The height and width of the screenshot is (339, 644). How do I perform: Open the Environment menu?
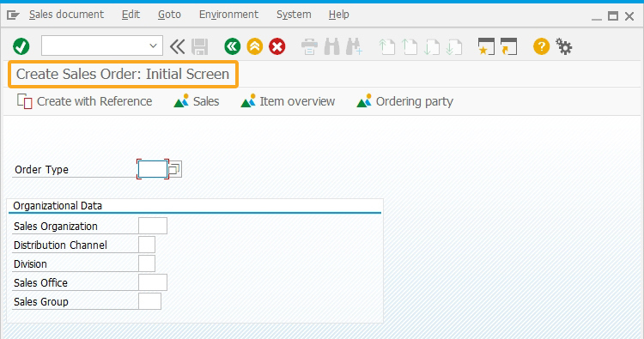[x=228, y=15]
